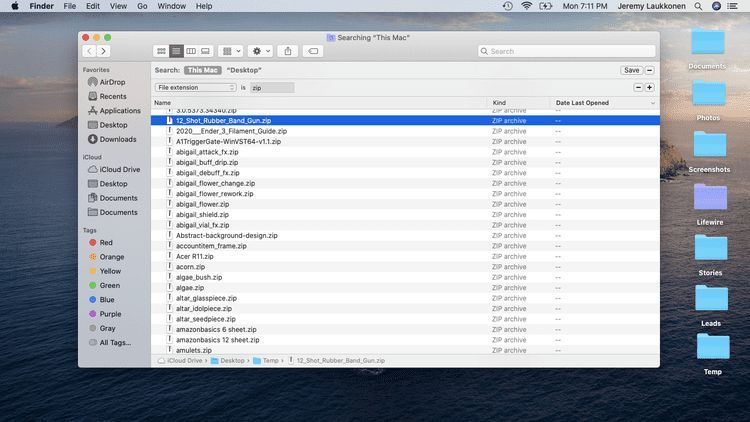Open the Go menu in menu bar
This screenshot has width=750, height=422.
(x=140, y=6)
